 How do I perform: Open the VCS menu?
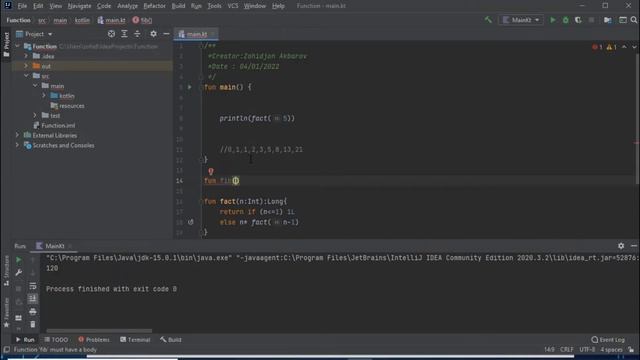[233, 6]
